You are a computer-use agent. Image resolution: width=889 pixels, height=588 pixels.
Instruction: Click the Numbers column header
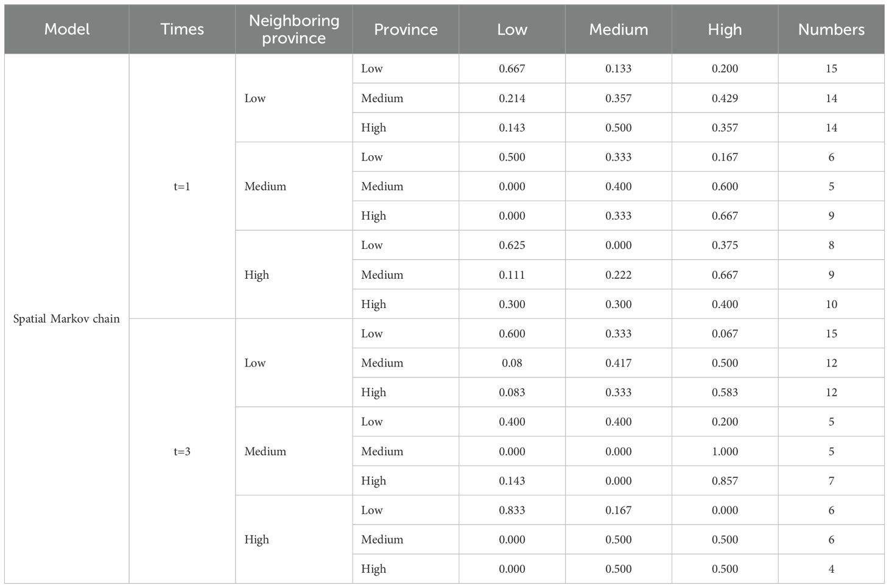click(831, 29)
